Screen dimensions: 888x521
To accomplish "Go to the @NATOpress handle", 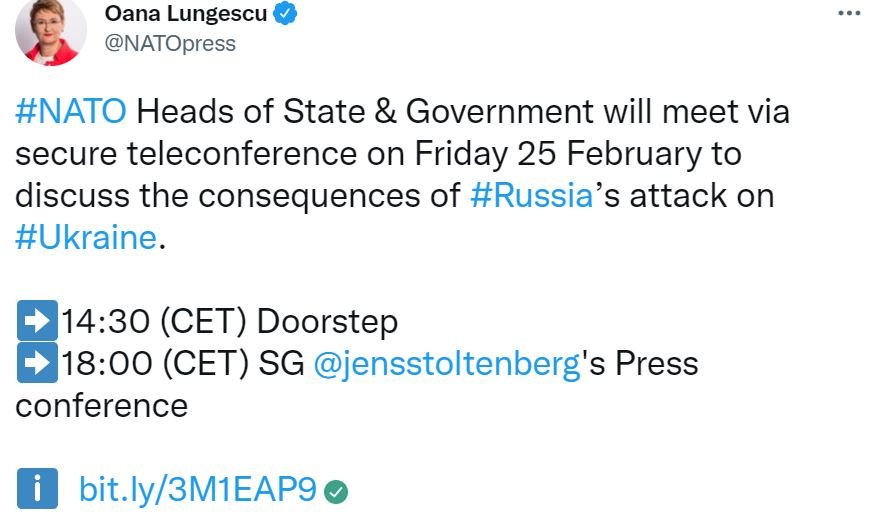I will click(170, 43).
